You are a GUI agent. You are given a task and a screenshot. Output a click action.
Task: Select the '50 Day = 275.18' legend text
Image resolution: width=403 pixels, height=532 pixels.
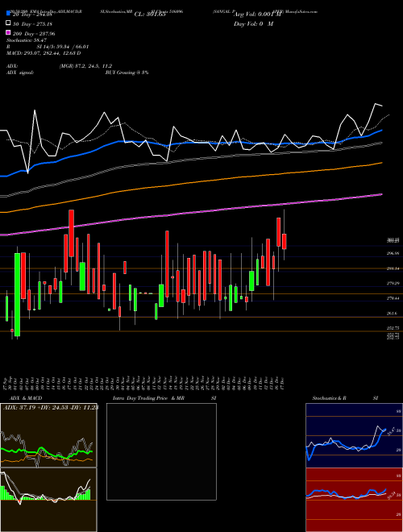pyautogui.click(x=33, y=23)
